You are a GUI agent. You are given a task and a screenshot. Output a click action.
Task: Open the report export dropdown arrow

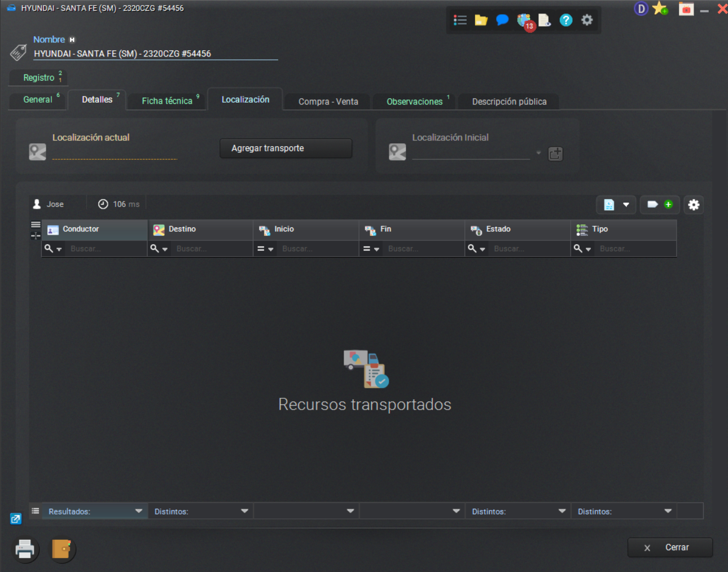[626, 204]
